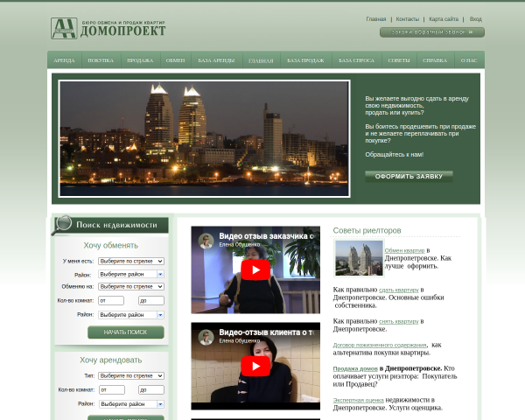Click the magnifying glass search icon
The width and height of the screenshot is (525, 420).
(62, 225)
